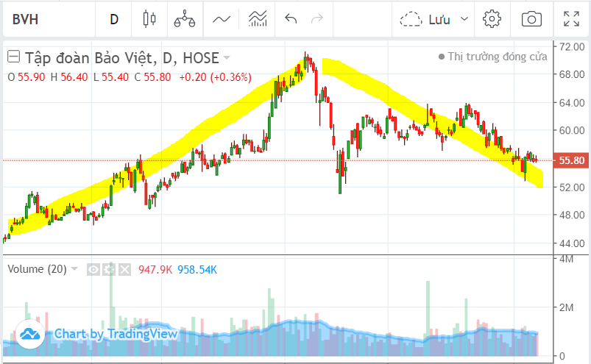Hide the Volume indicator with eye icon
Viewport: 591px width, 364px height.
coord(93,270)
